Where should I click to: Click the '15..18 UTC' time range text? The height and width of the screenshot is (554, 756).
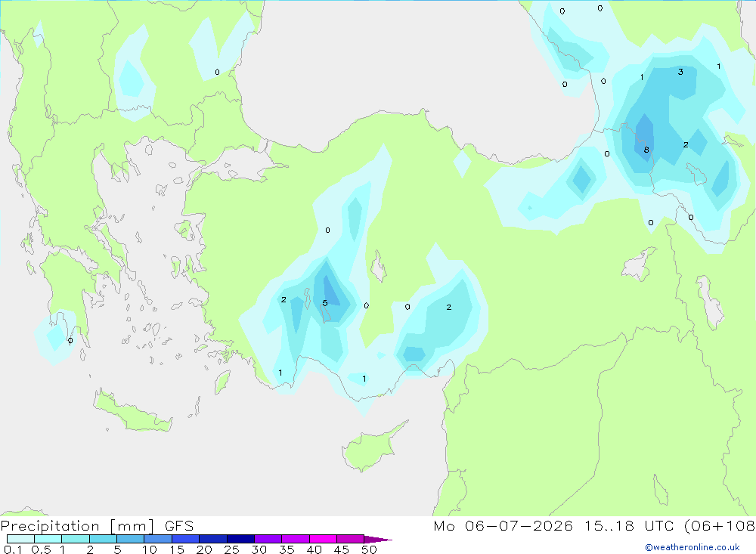628,525
